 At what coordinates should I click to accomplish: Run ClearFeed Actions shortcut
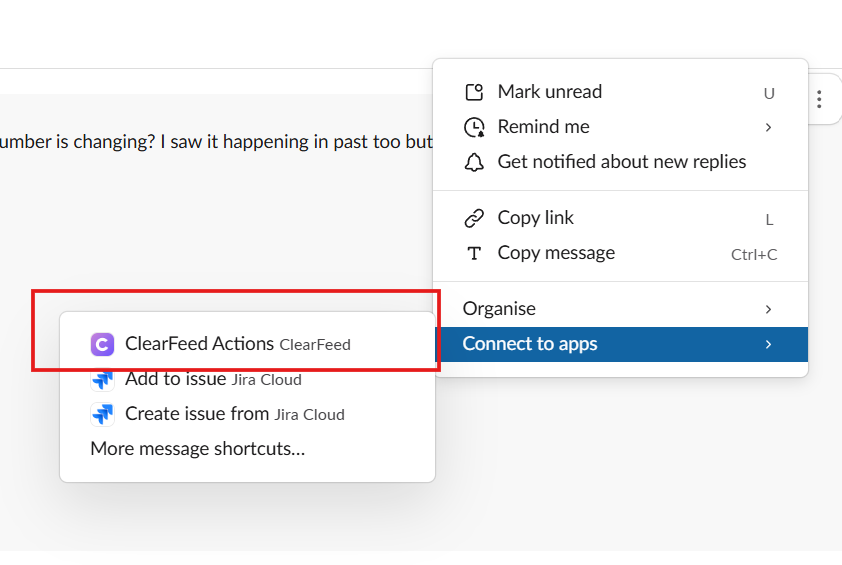click(199, 344)
